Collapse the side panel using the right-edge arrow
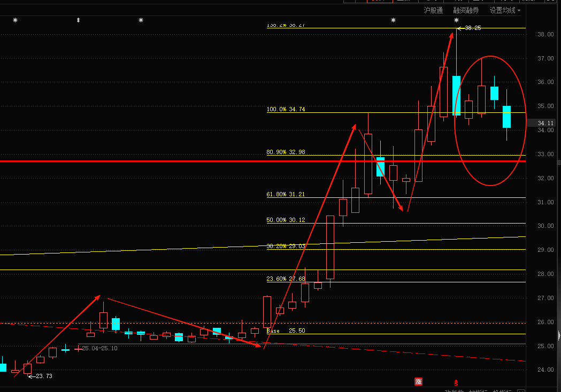561x392 pixels. click(x=559, y=335)
